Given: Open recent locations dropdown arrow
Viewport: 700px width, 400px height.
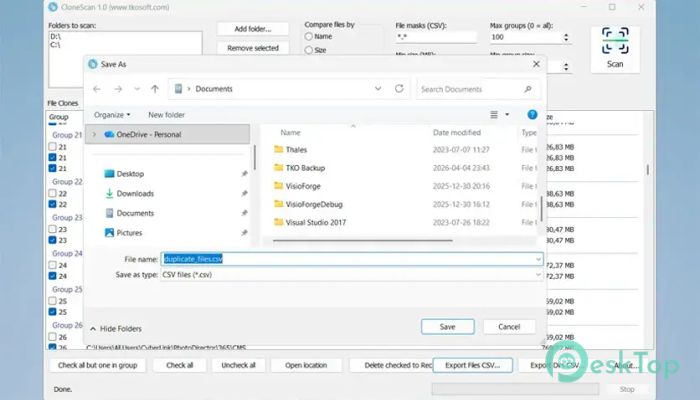Looking at the screenshot, I should (x=137, y=89).
